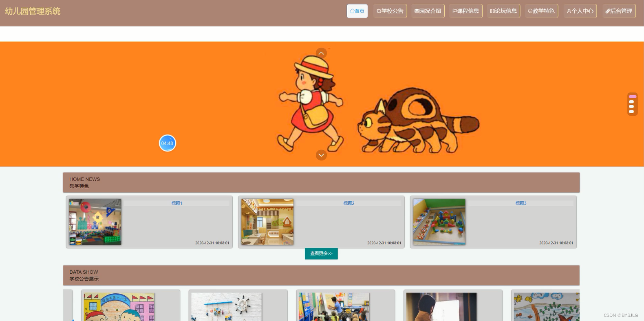Click the 查看更多>> button
This screenshot has width=644, height=321.
point(321,253)
